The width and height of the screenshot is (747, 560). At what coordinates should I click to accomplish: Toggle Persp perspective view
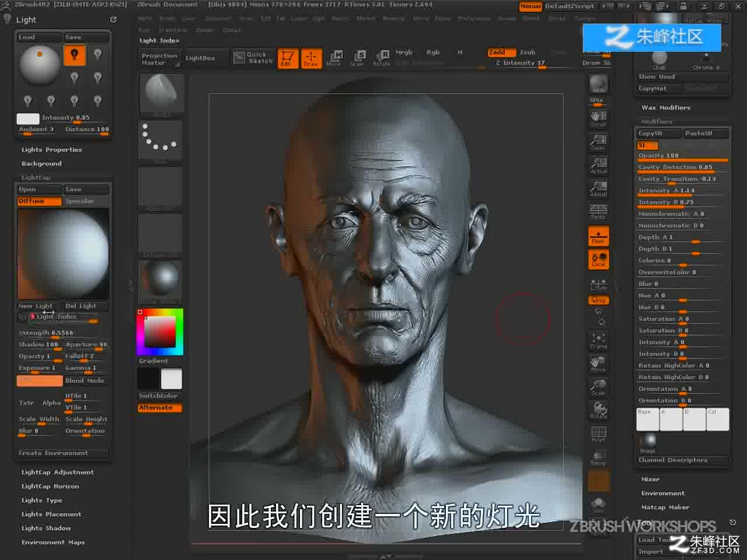[598, 212]
